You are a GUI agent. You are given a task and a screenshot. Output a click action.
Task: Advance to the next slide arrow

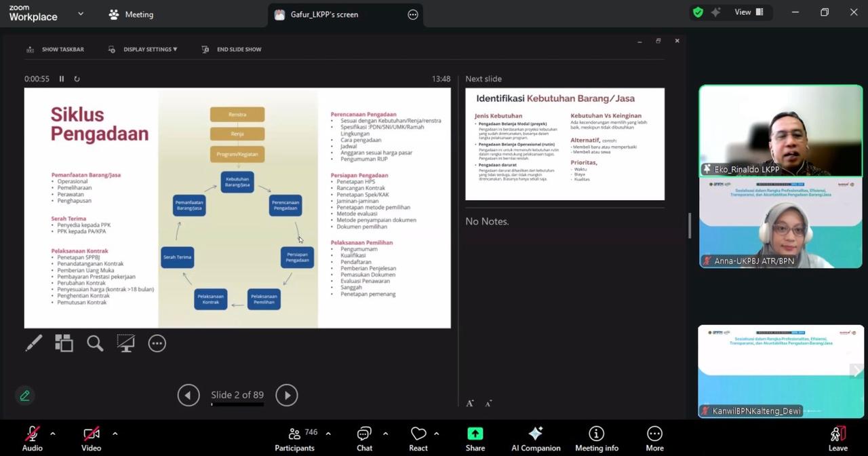(x=286, y=395)
